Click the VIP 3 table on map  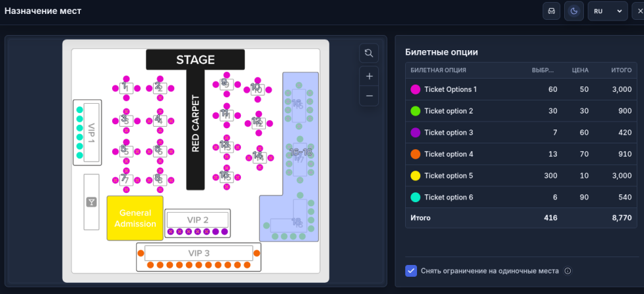(x=199, y=253)
